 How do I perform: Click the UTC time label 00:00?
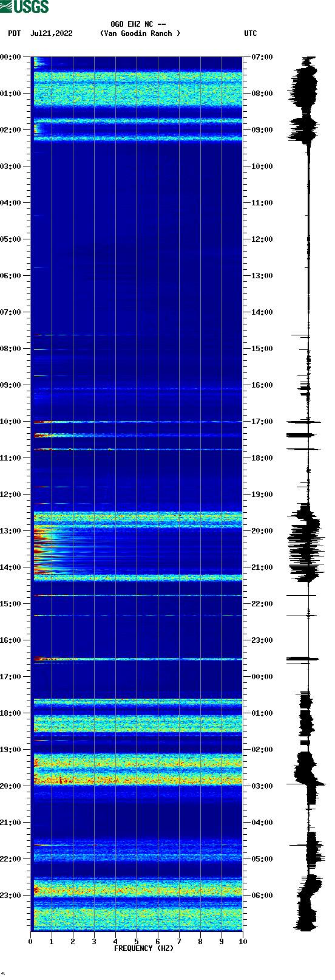pyautogui.click(x=262, y=677)
